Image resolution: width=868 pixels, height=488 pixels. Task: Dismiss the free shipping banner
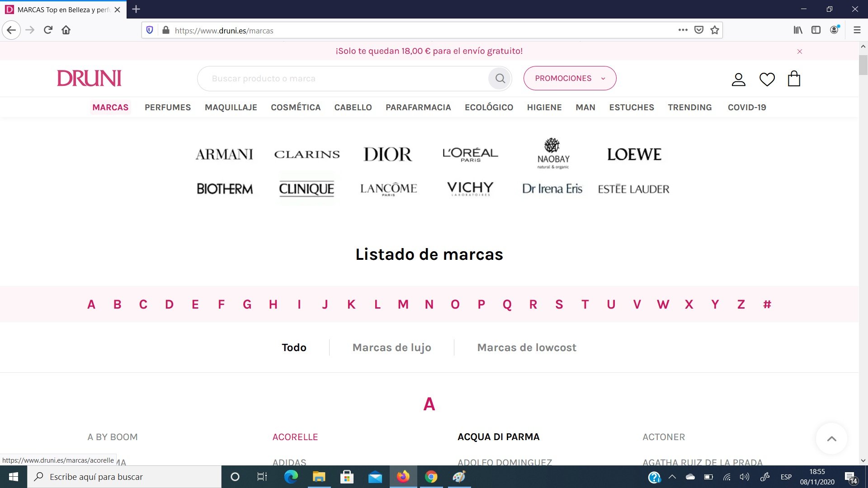click(799, 52)
